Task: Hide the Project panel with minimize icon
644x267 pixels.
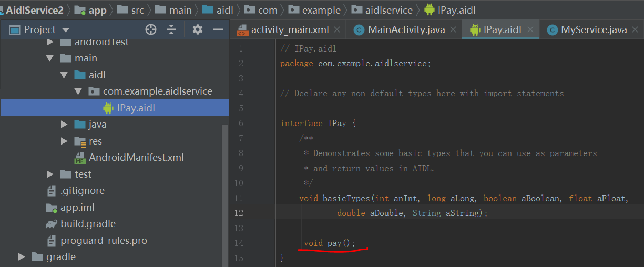Action: point(218,30)
